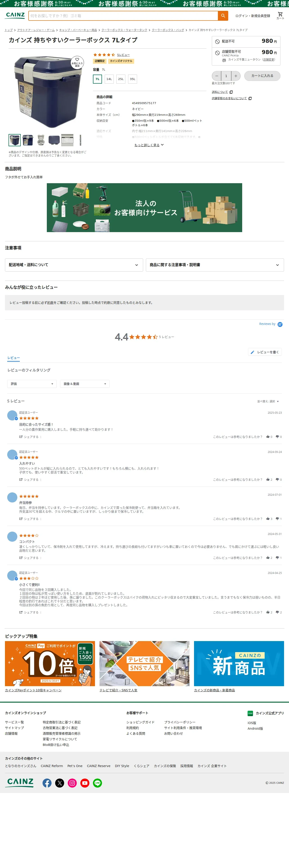
Task: Go to キャンプ・バーベキュー用品 breadcrumb
Action: tap(78, 30)
